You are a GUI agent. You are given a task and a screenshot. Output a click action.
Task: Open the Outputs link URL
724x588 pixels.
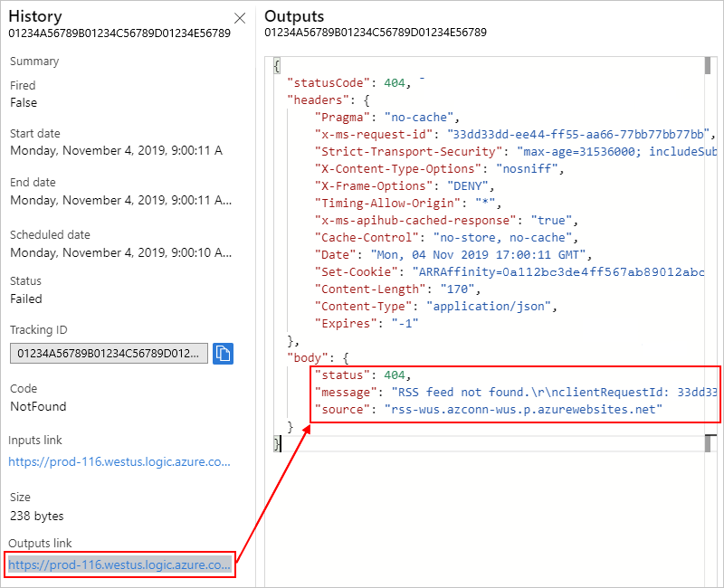coord(119,564)
